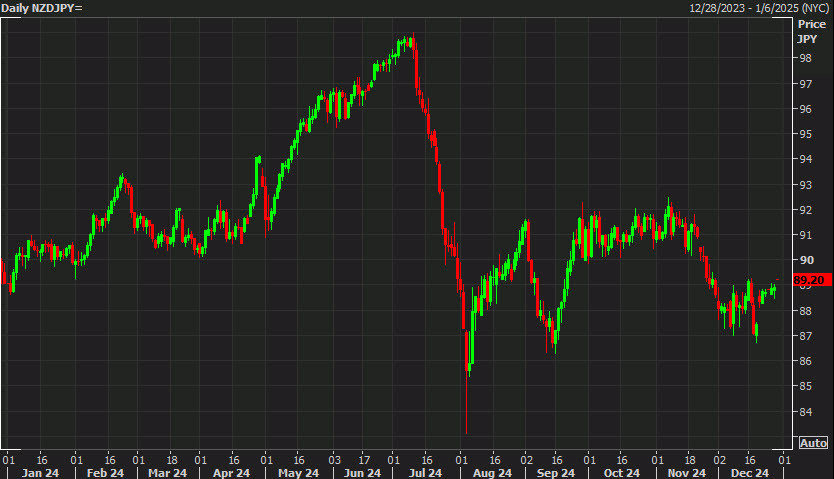Image resolution: width=834 pixels, height=479 pixels.
Task: Select the Dec 24 month label
Action: [747, 472]
